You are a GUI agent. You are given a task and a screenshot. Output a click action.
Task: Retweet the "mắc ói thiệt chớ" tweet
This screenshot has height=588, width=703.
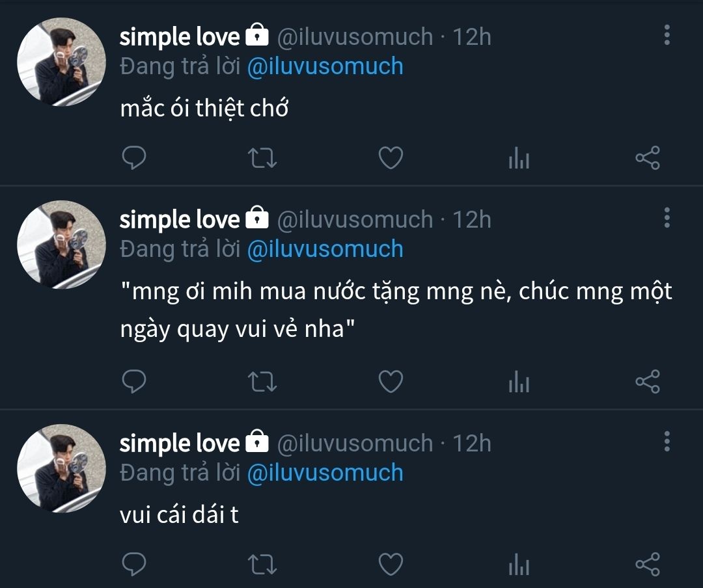coord(262,158)
